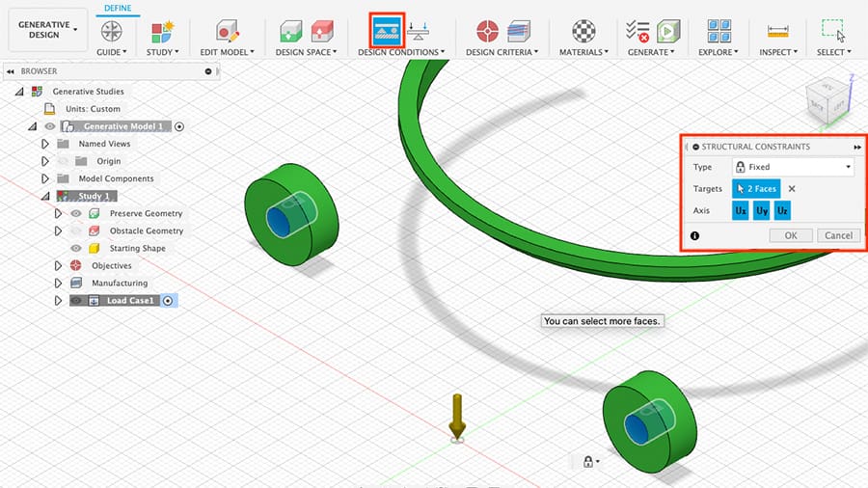Confirm constraints with OK button
The height and width of the screenshot is (488, 868).
coord(791,235)
